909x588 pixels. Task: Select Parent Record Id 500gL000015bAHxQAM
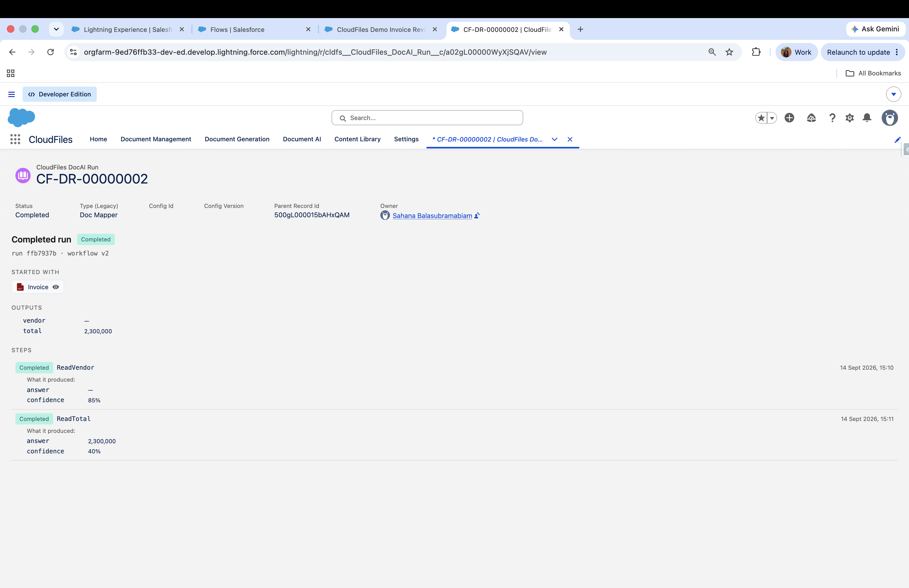pyautogui.click(x=312, y=215)
